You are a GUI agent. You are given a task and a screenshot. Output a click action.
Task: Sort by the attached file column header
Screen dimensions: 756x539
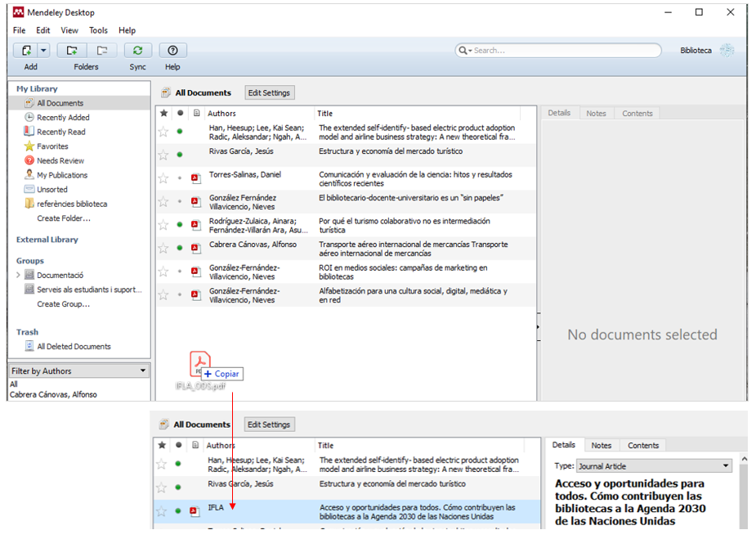point(196,114)
